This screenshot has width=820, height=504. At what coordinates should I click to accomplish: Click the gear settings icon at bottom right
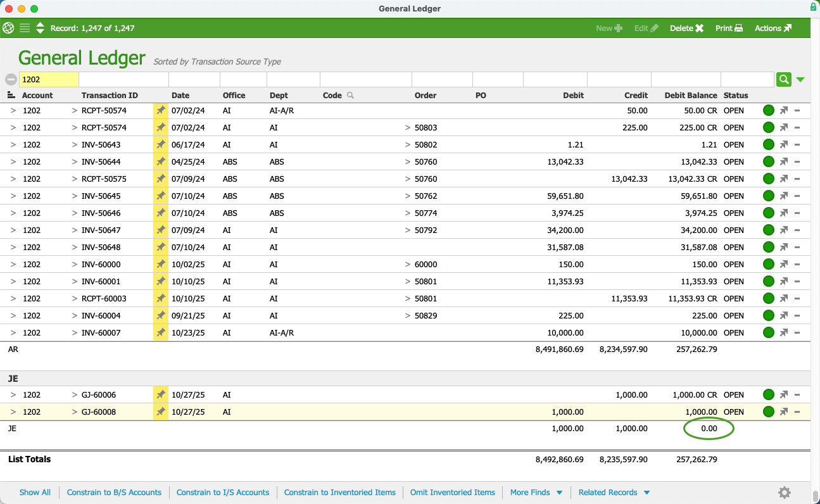785,493
